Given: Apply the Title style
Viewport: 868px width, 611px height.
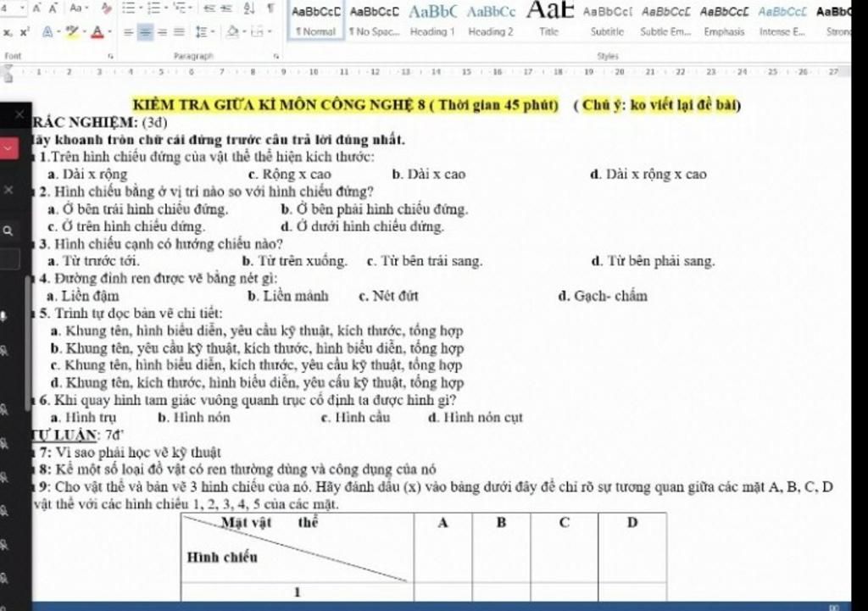Looking at the screenshot, I should point(549,20).
